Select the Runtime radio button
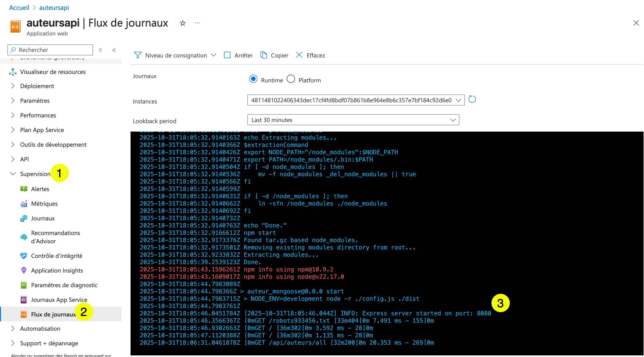 [x=253, y=79]
